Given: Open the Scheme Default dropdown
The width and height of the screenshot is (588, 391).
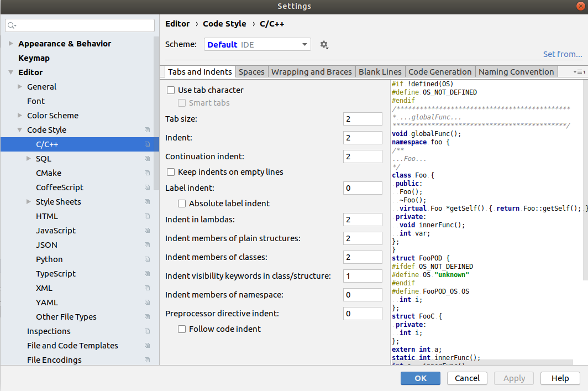Looking at the screenshot, I should (258, 45).
